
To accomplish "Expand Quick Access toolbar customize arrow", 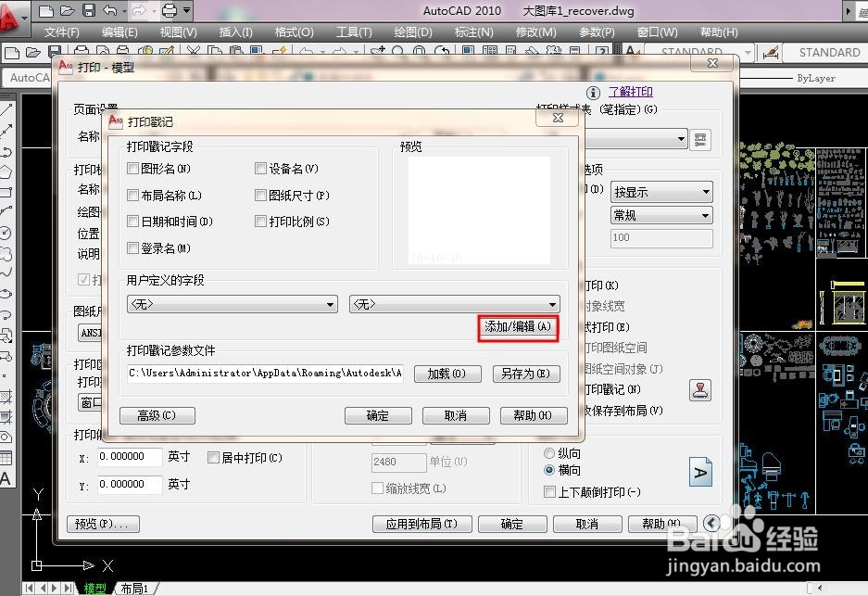I will tap(187, 10).
